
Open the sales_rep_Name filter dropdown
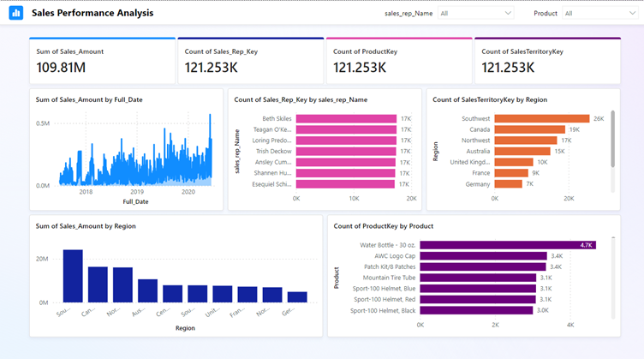pyautogui.click(x=475, y=14)
